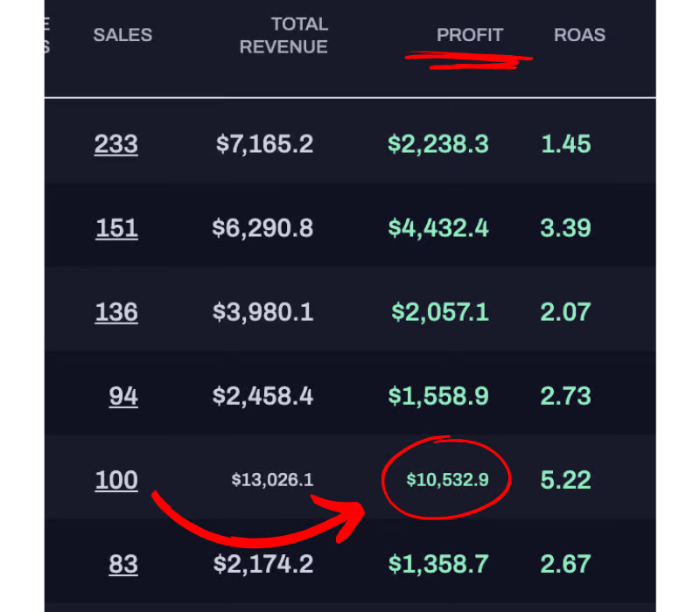
Task: Select the $2,174.2 total revenue cell
Action: [x=263, y=564]
